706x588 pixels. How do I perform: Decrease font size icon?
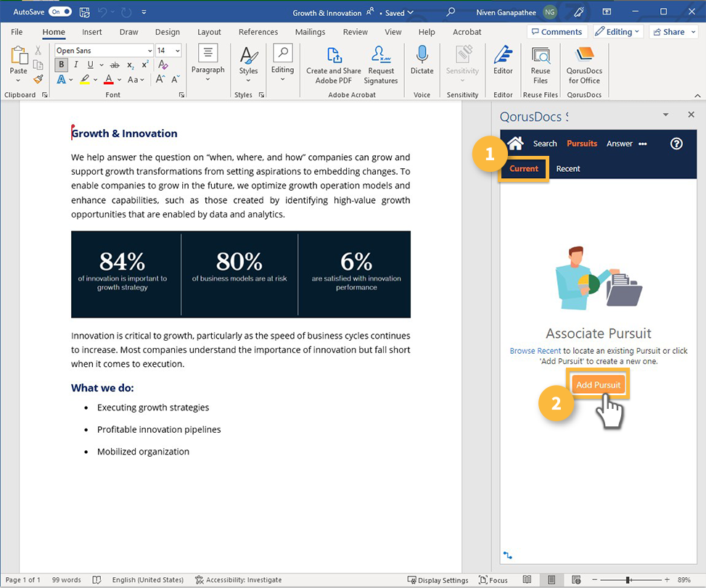point(176,80)
